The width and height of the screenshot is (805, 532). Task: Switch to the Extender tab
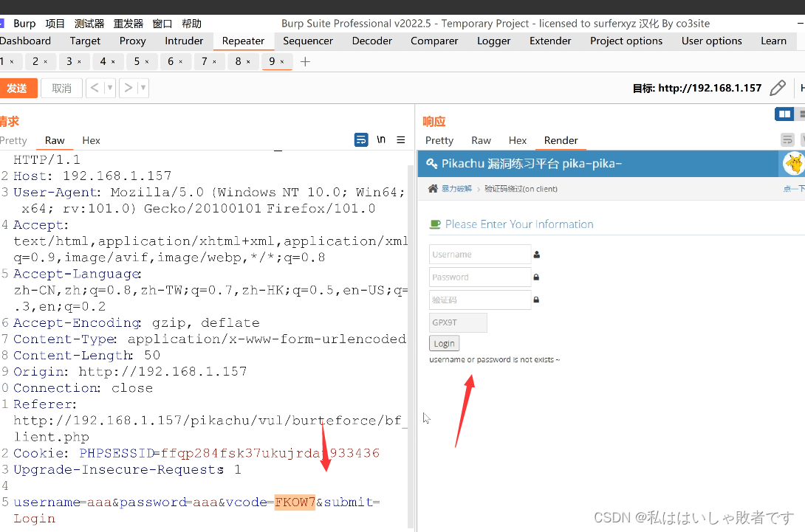pyautogui.click(x=550, y=41)
